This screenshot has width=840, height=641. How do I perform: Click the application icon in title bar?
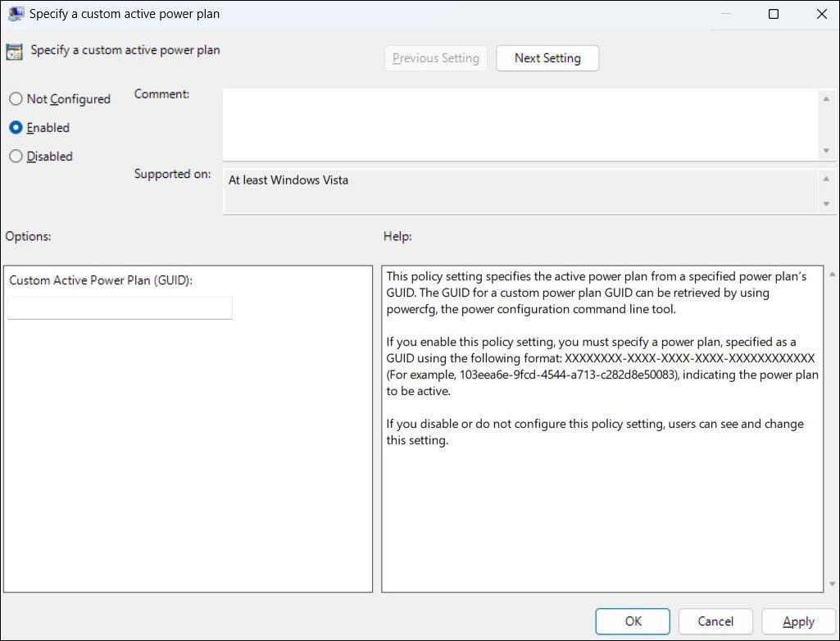(15, 13)
